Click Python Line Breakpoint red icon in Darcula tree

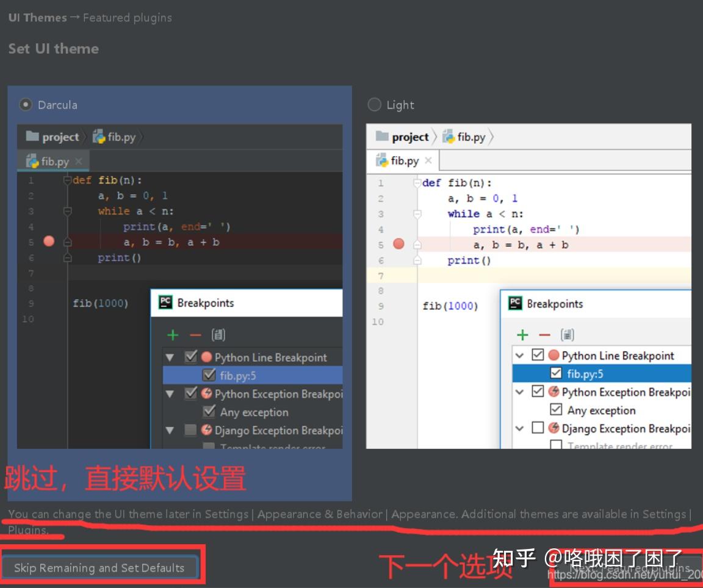coord(207,357)
